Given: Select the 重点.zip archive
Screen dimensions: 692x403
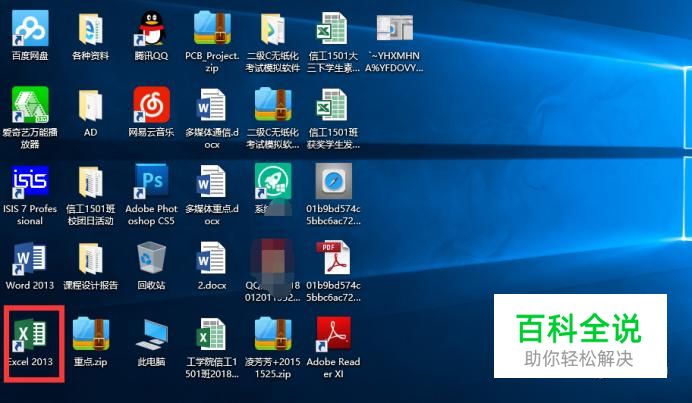Looking at the screenshot, I should pos(90,335).
